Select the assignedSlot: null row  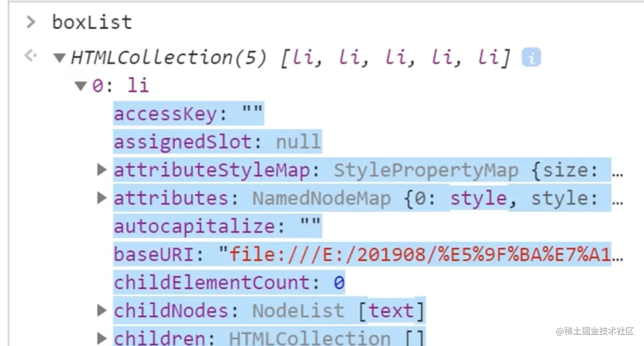click(x=218, y=142)
